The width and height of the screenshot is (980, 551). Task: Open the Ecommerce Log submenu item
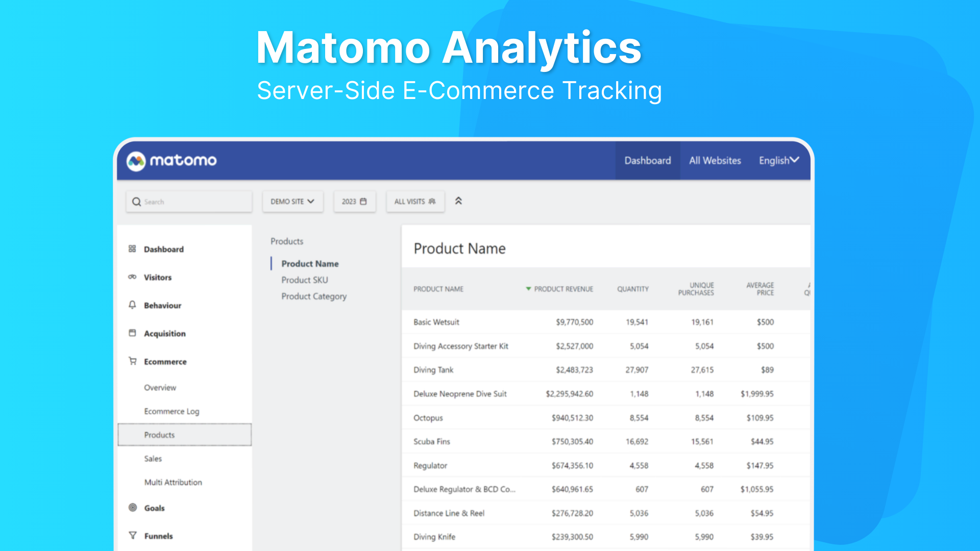171,411
